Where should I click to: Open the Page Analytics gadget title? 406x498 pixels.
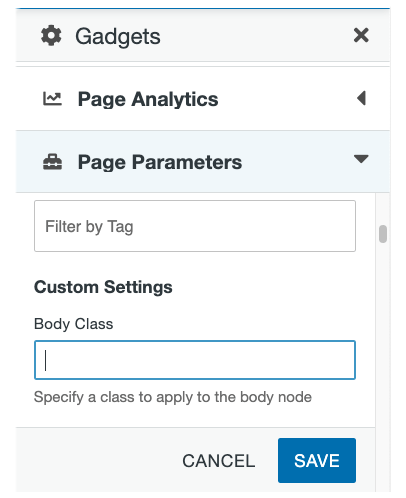[148, 99]
